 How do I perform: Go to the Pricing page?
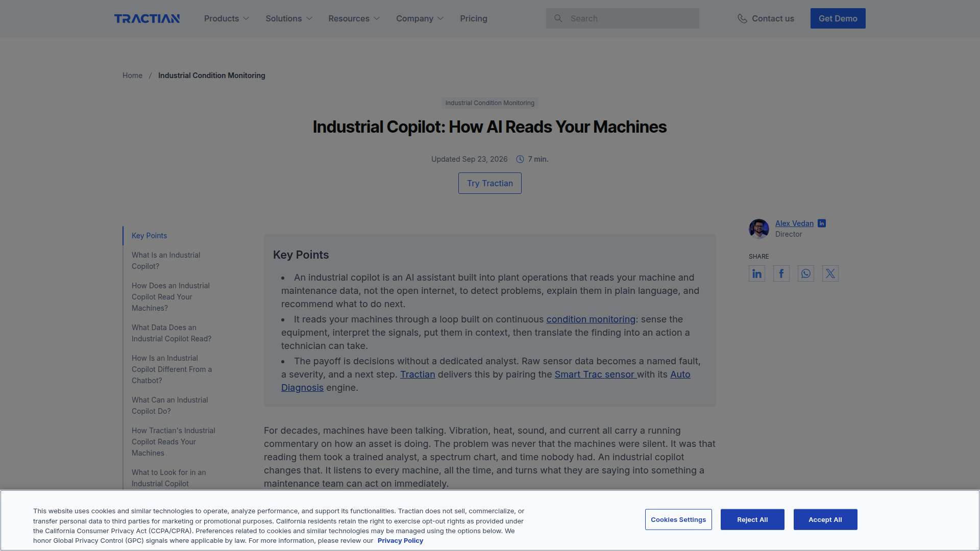(x=474, y=18)
